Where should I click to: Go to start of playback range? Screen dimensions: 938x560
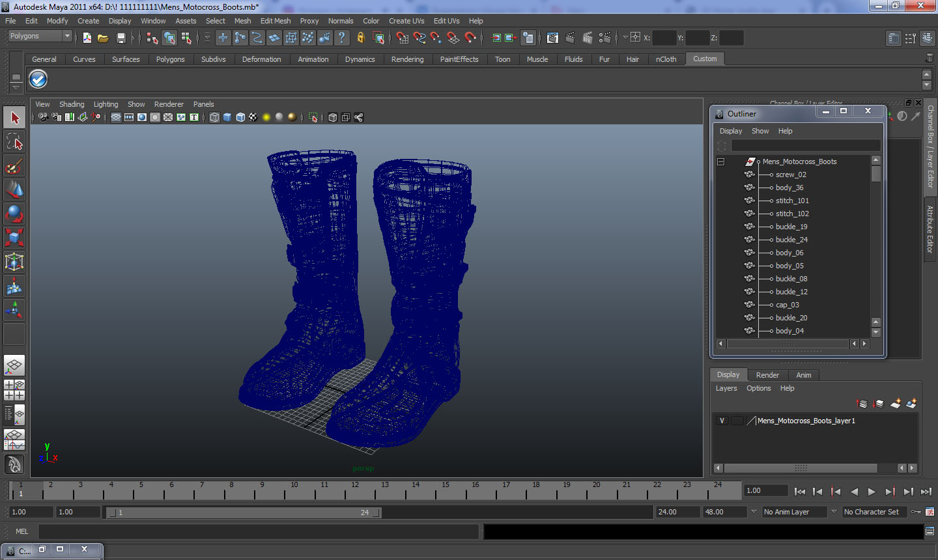pyautogui.click(x=800, y=492)
